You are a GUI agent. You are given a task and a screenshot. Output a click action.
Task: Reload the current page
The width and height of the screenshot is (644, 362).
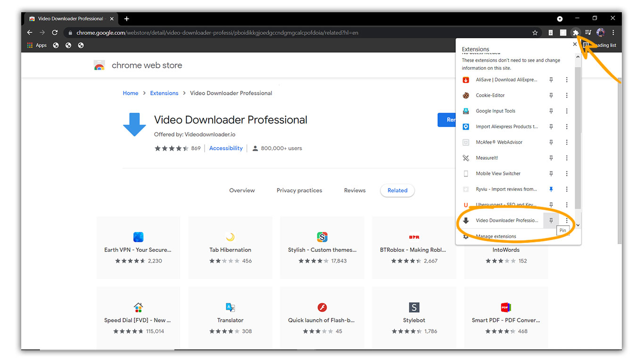point(55,33)
